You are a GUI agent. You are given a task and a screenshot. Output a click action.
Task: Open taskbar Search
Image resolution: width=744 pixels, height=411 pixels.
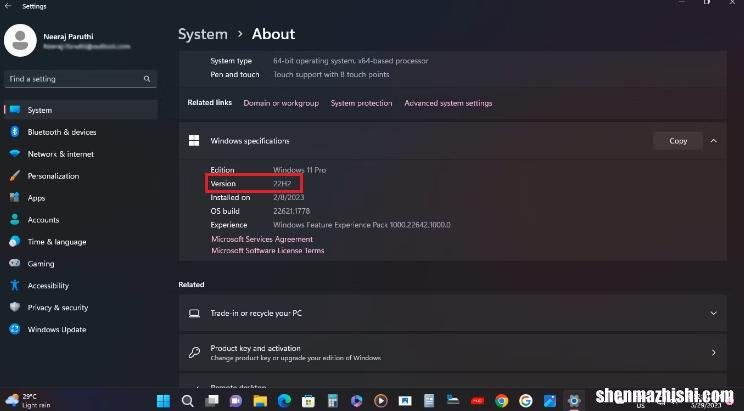point(187,401)
